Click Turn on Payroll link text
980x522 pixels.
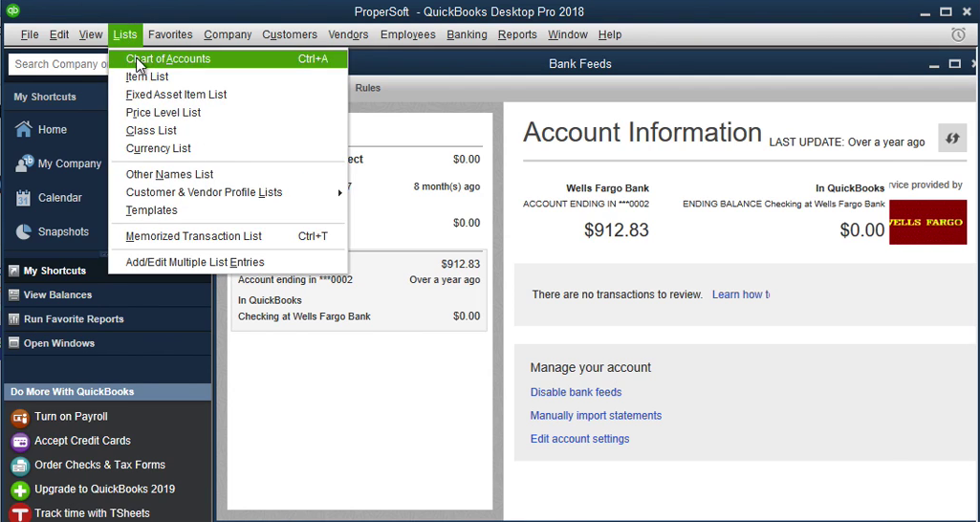tap(72, 416)
